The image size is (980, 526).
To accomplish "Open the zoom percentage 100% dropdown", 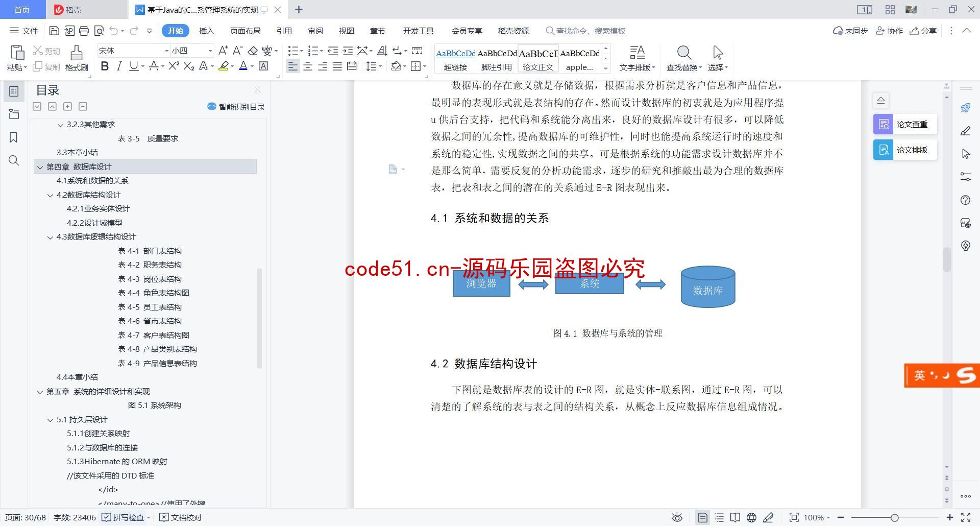I will click(x=817, y=517).
